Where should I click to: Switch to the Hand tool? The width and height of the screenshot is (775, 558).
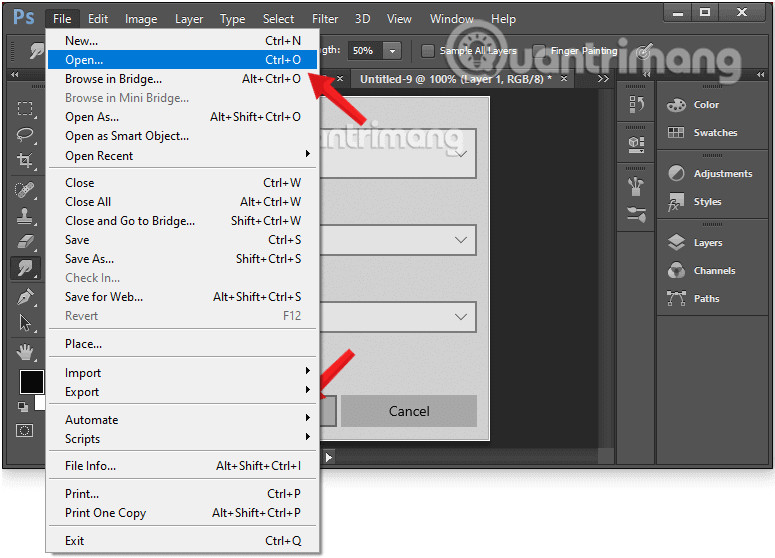point(25,352)
